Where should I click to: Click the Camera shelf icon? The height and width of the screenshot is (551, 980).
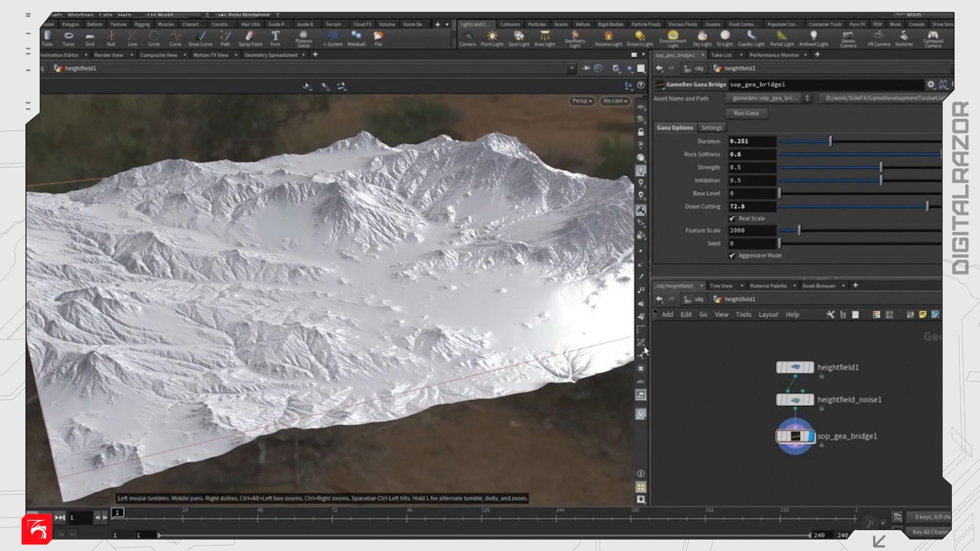(x=467, y=37)
